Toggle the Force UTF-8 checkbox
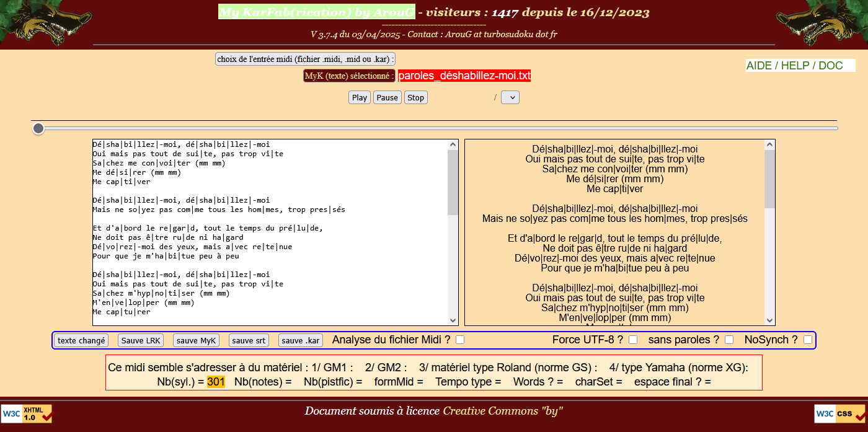Image resolution: width=868 pixels, height=432 pixels. pyautogui.click(x=633, y=340)
